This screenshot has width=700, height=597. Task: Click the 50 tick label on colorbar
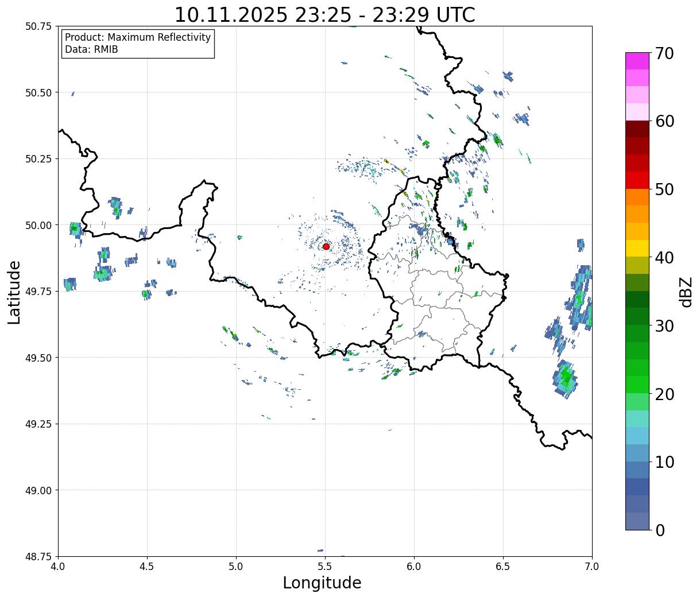tap(664, 189)
